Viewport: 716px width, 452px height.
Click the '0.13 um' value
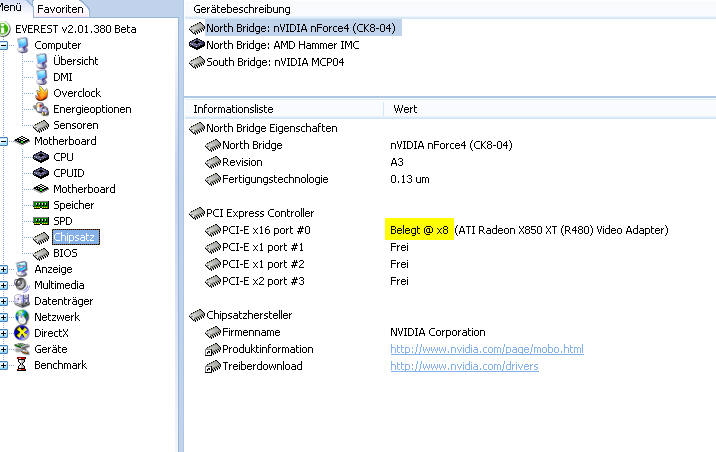[410, 179]
